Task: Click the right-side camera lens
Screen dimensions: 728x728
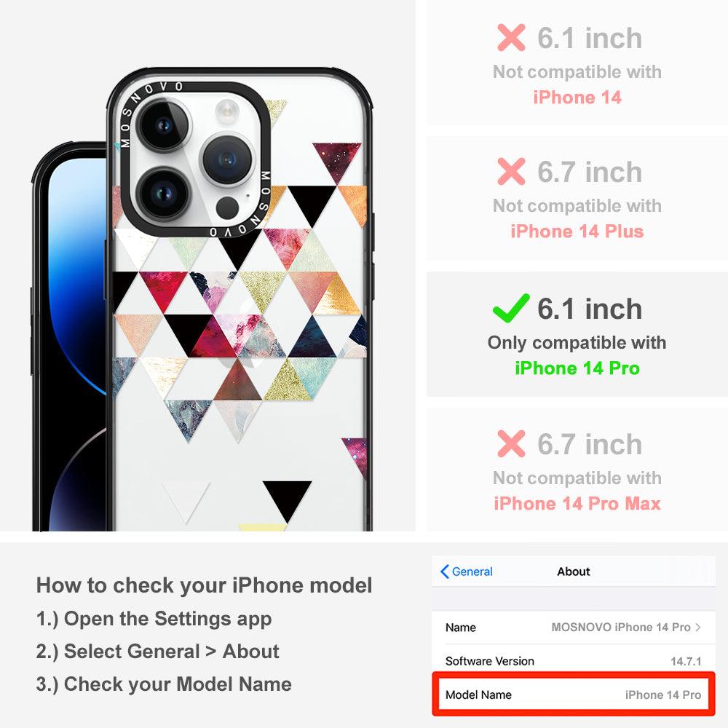Action: [227, 159]
